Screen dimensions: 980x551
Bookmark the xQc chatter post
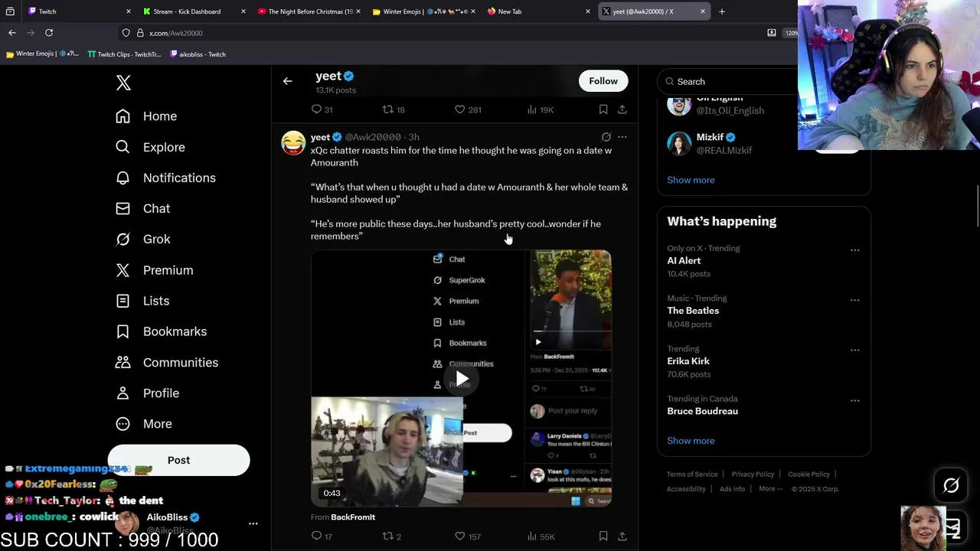pos(603,536)
